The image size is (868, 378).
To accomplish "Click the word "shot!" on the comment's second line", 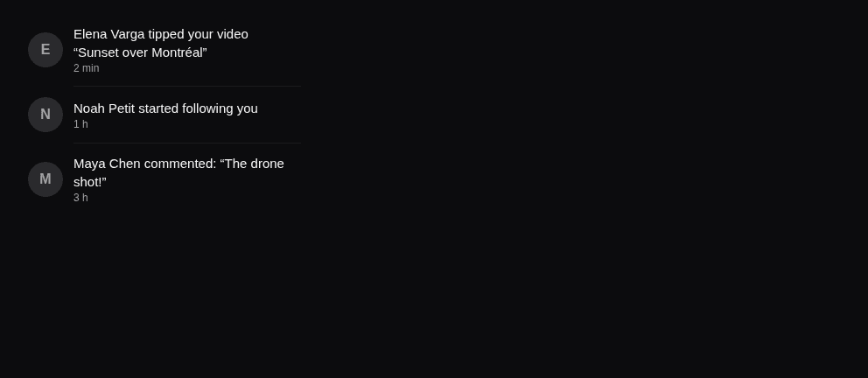I will (x=87, y=182).
